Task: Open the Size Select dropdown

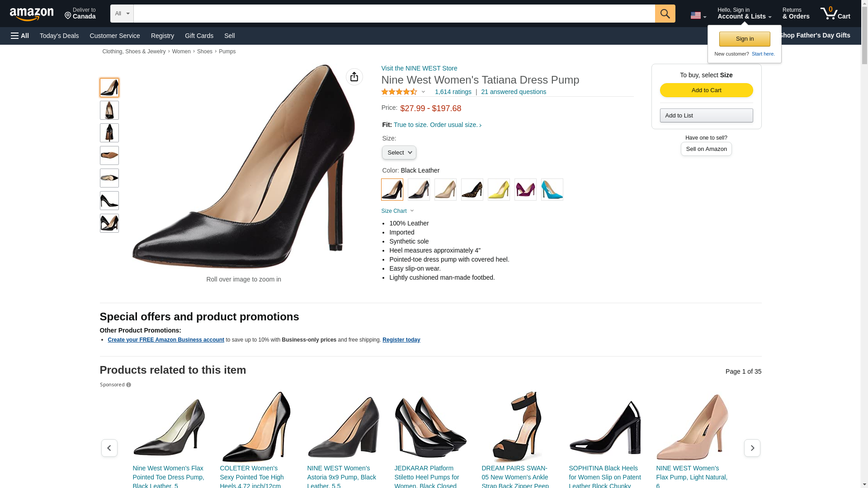Action: pos(399,153)
